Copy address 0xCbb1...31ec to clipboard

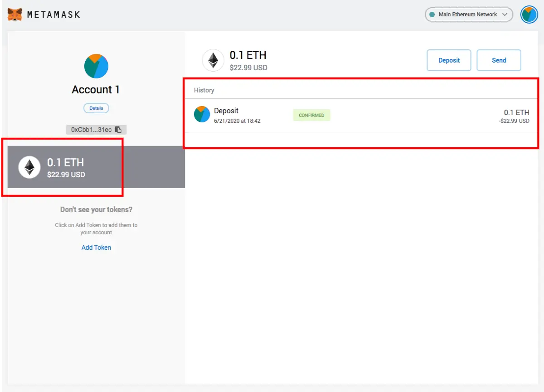pos(96,130)
